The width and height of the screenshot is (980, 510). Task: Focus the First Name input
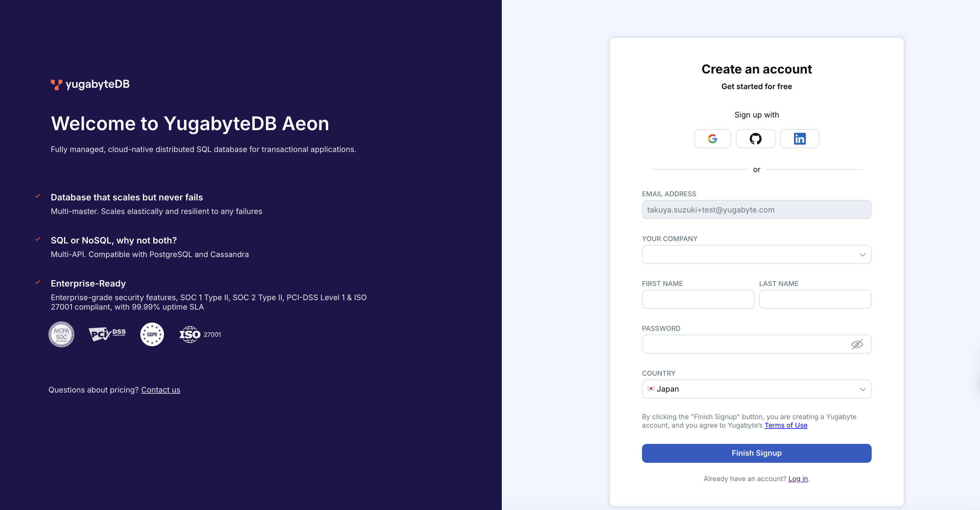pyautogui.click(x=698, y=299)
